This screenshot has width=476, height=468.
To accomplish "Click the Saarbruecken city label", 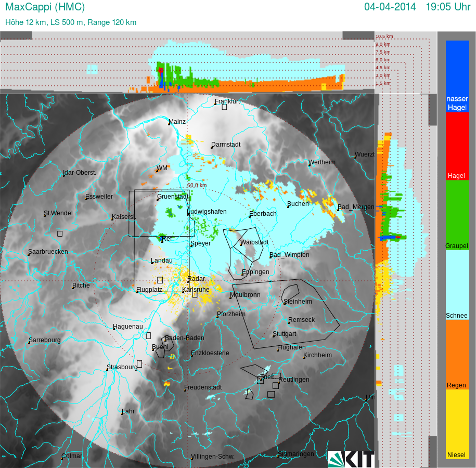I will [48, 252].
